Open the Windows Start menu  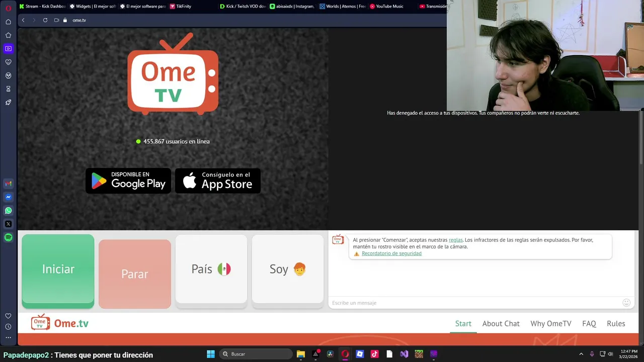click(x=211, y=354)
